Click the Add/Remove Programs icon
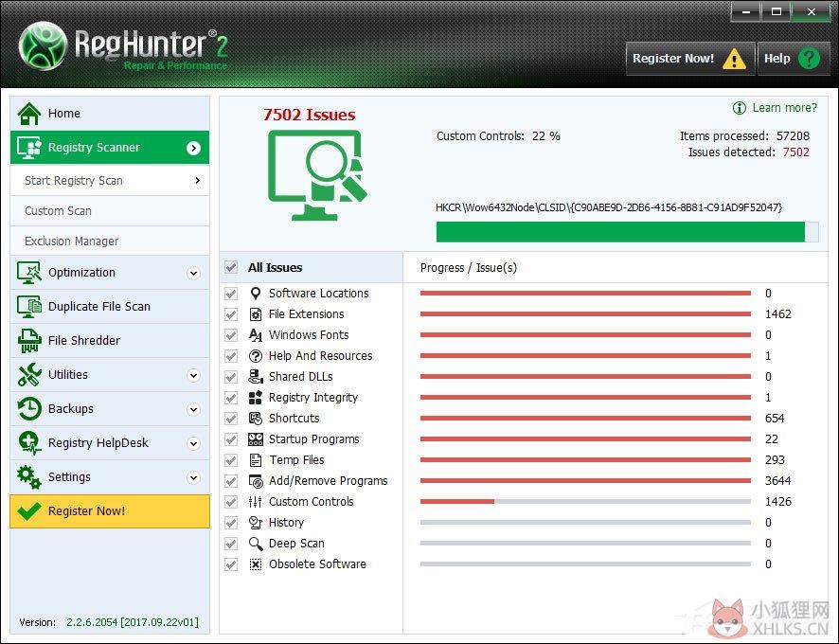839x644 pixels. [x=256, y=481]
